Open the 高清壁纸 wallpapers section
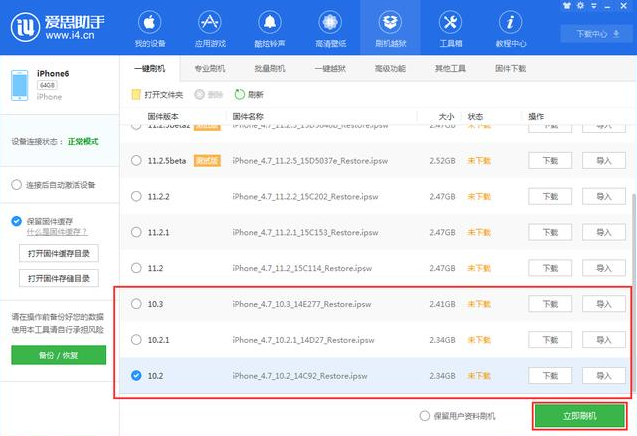The image size is (637, 436). pos(330,28)
